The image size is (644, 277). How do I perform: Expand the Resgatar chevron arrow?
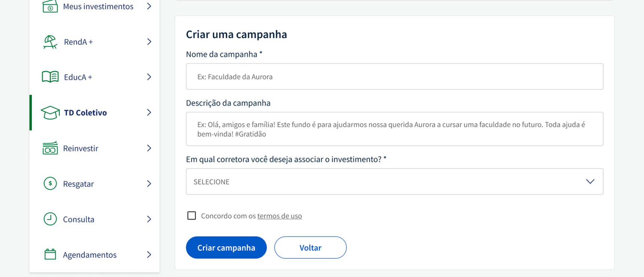pyautogui.click(x=149, y=183)
